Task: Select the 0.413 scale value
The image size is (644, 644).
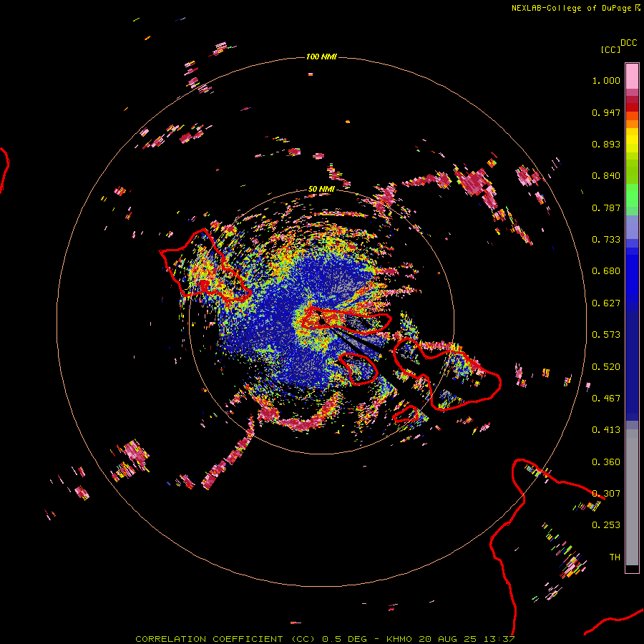Action: [606, 430]
